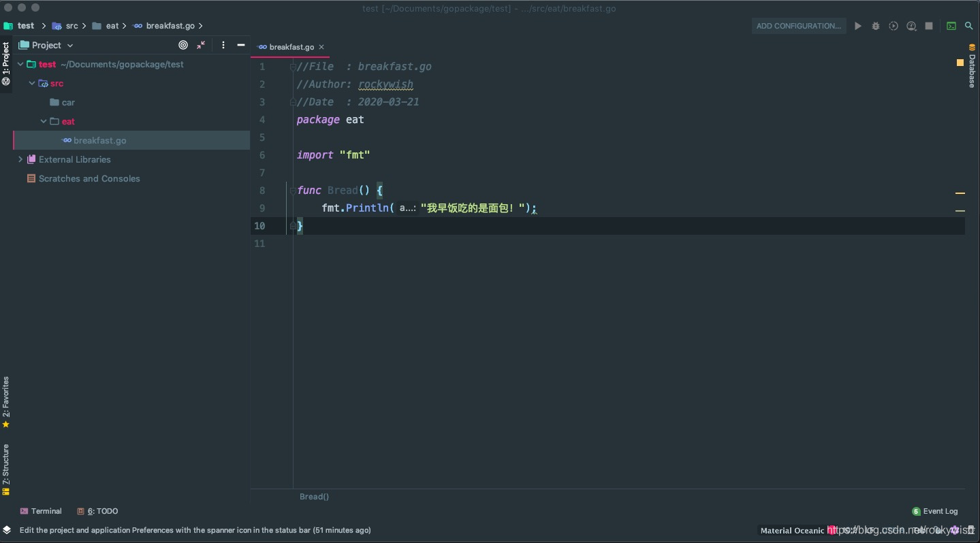Select the eat folder in tree

62,121
